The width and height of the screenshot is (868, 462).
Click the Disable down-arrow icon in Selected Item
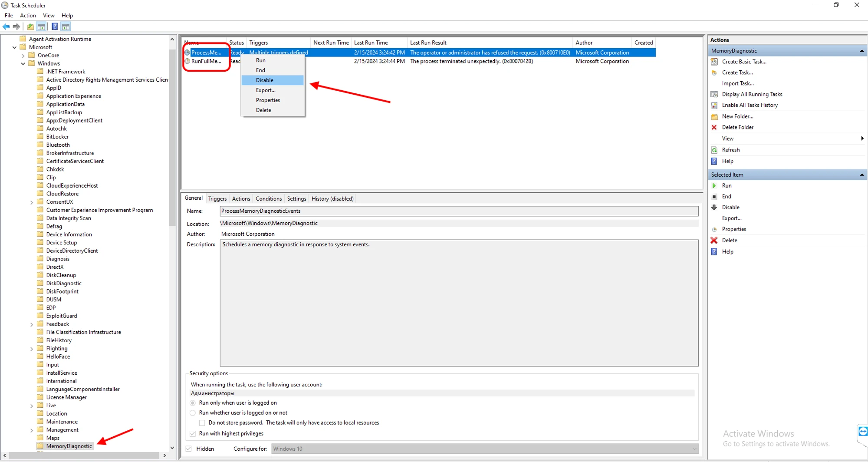pyautogui.click(x=714, y=208)
